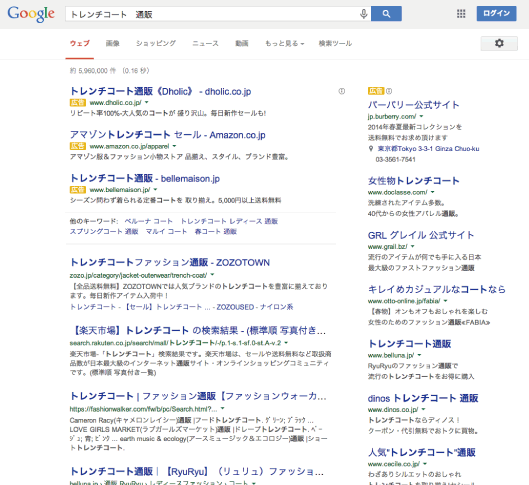Click related keyword 春コート 通販
529x485 pixels.
(x=216, y=231)
